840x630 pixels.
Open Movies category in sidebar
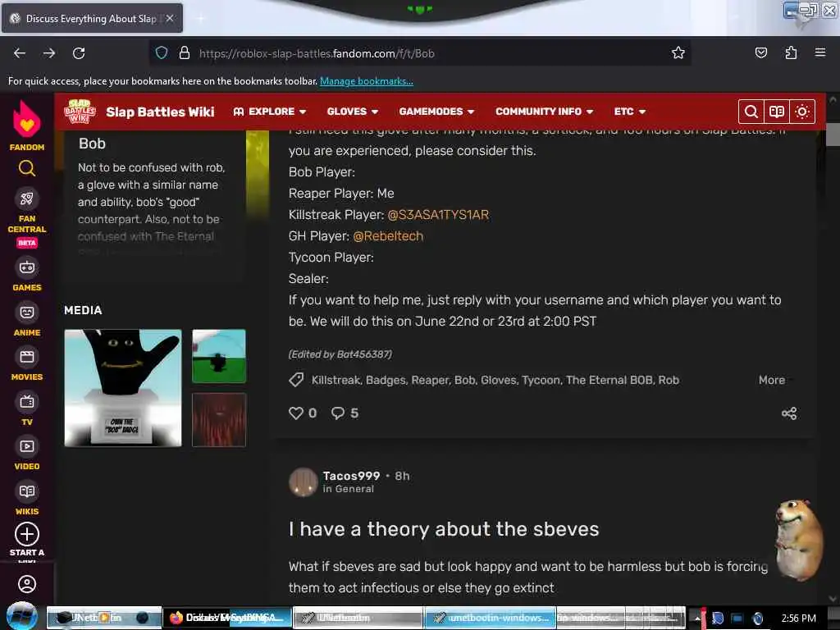(x=27, y=365)
